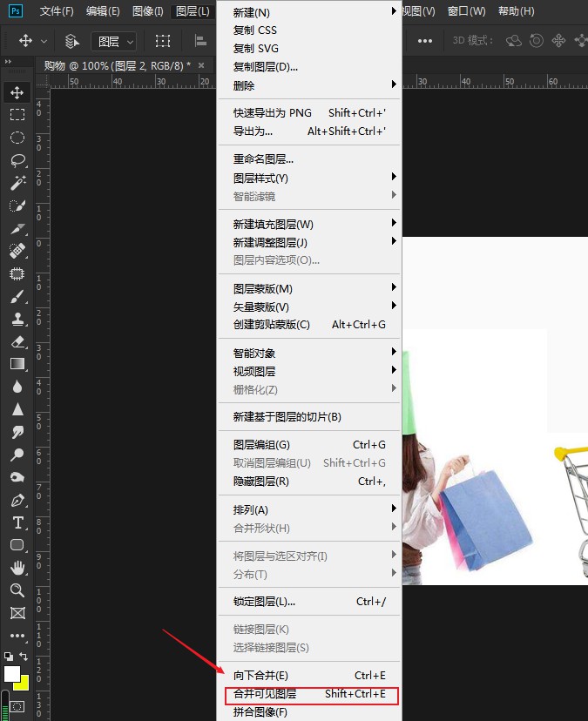
Task: Click the 3D pan mode icon
Action: click(x=558, y=41)
